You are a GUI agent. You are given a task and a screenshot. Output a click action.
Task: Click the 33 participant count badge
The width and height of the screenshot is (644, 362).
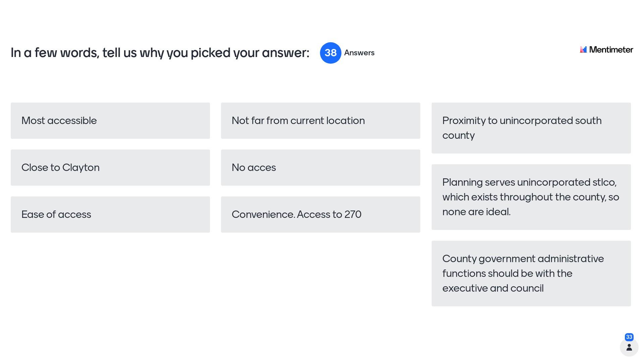(x=629, y=337)
